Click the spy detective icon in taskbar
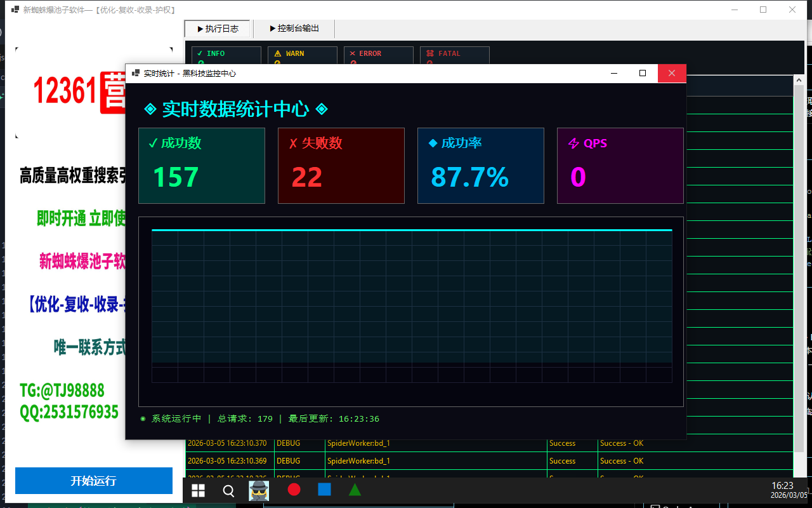 pyautogui.click(x=259, y=490)
